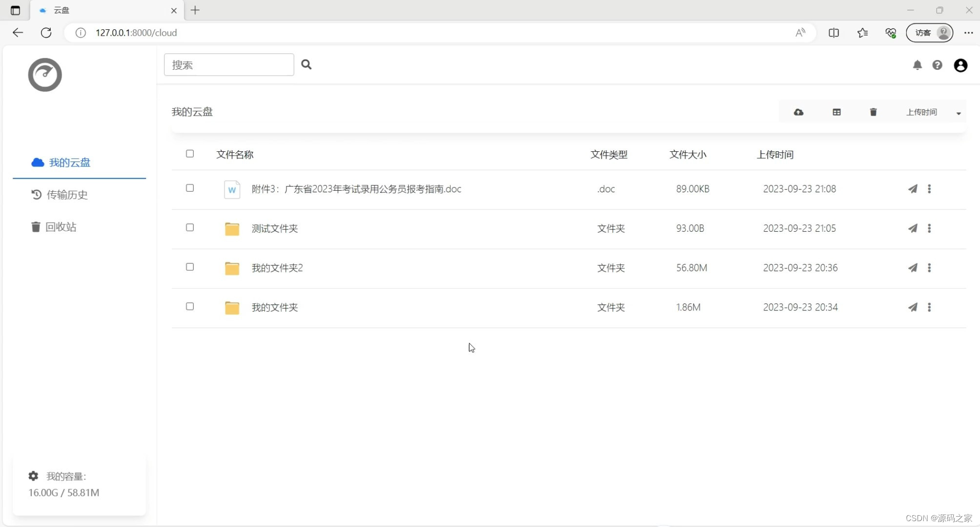This screenshot has height=527, width=980.
Task: Click the read aloud icon in address bar
Action: coord(800,33)
